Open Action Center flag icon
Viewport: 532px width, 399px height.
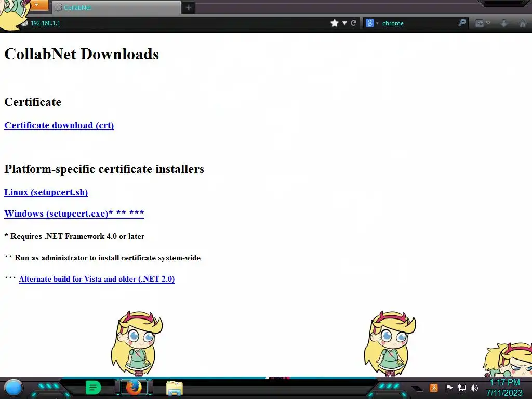tap(449, 388)
